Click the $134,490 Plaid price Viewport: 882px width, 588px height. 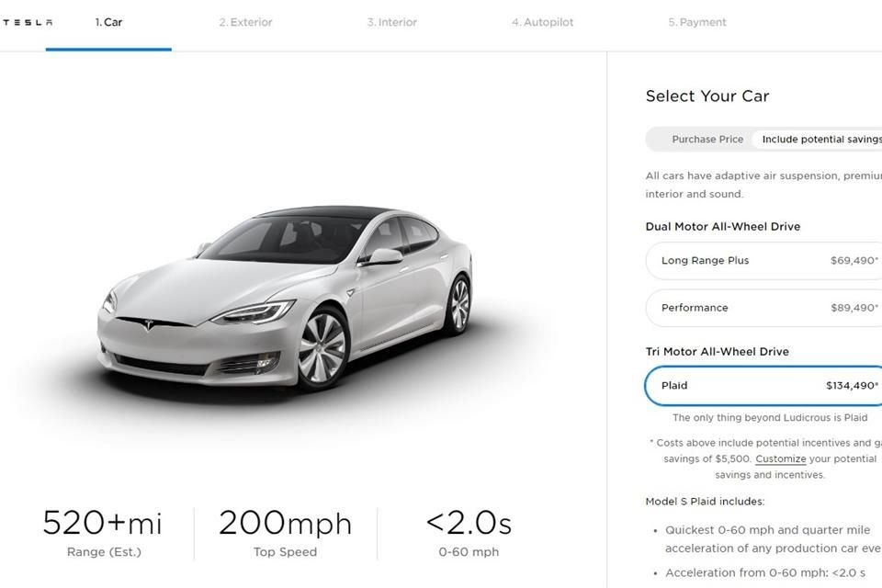tap(852, 386)
